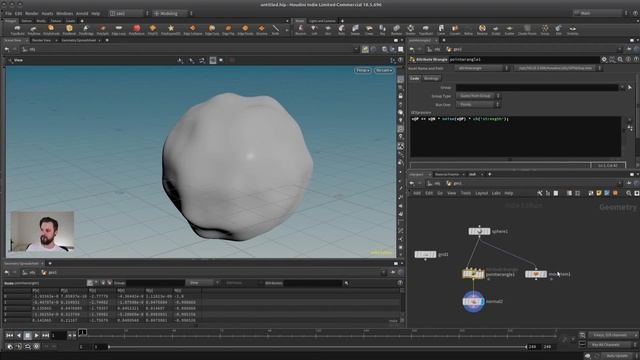Viewport: 640px width, 360px height.
Task: Select the Cluster Points shelf tool
Action: [x=527, y=29]
